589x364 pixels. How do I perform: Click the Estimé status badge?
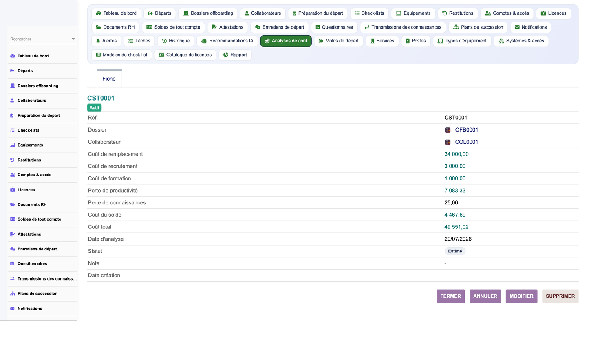(455, 251)
